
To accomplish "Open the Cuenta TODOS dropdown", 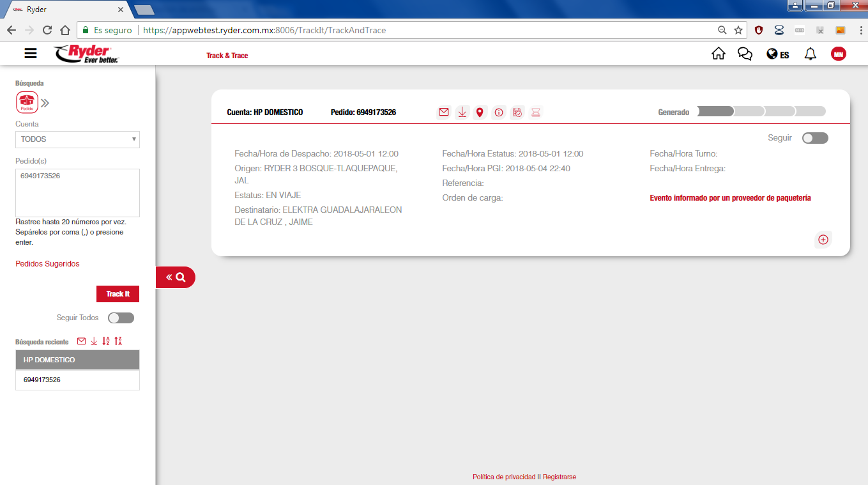I will pyautogui.click(x=77, y=139).
